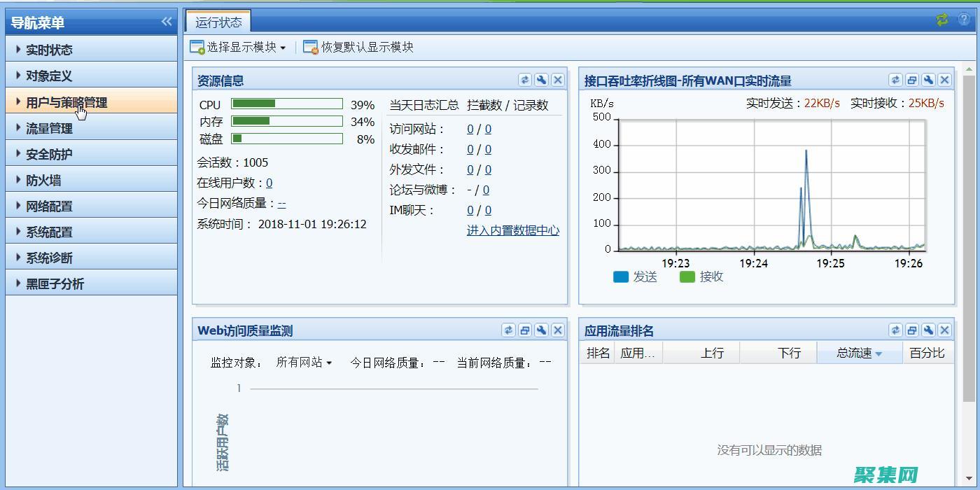Click the CPU usage progress bar

tap(287, 104)
